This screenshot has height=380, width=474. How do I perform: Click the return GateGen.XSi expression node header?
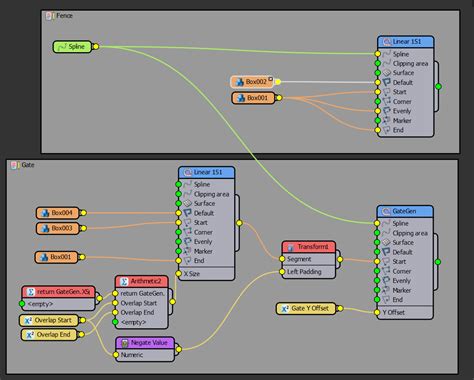tap(59, 292)
